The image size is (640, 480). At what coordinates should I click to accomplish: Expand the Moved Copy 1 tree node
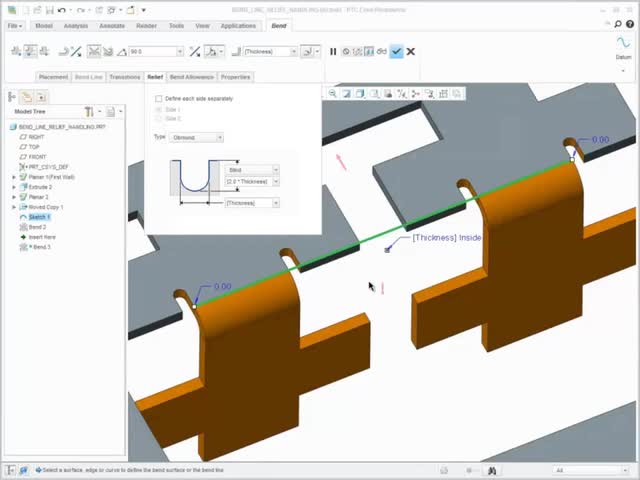[x=14, y=207]
